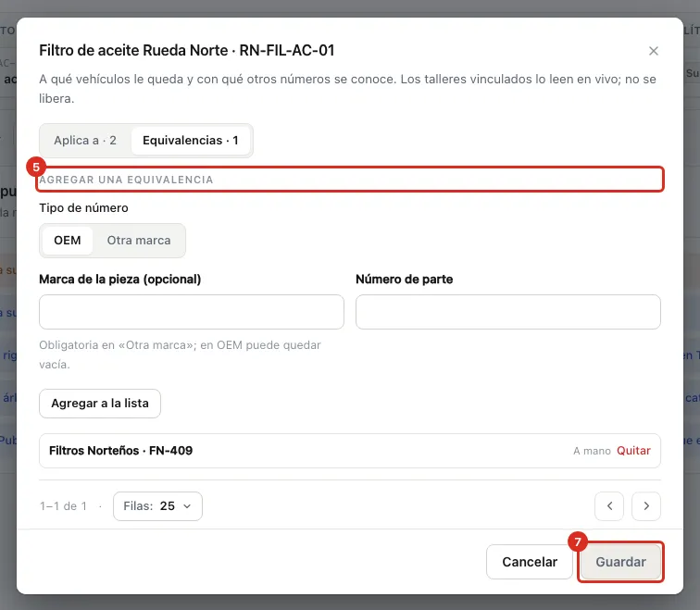Click the Cancelar button
Screen dimensions: 700x610
(530, 562)
